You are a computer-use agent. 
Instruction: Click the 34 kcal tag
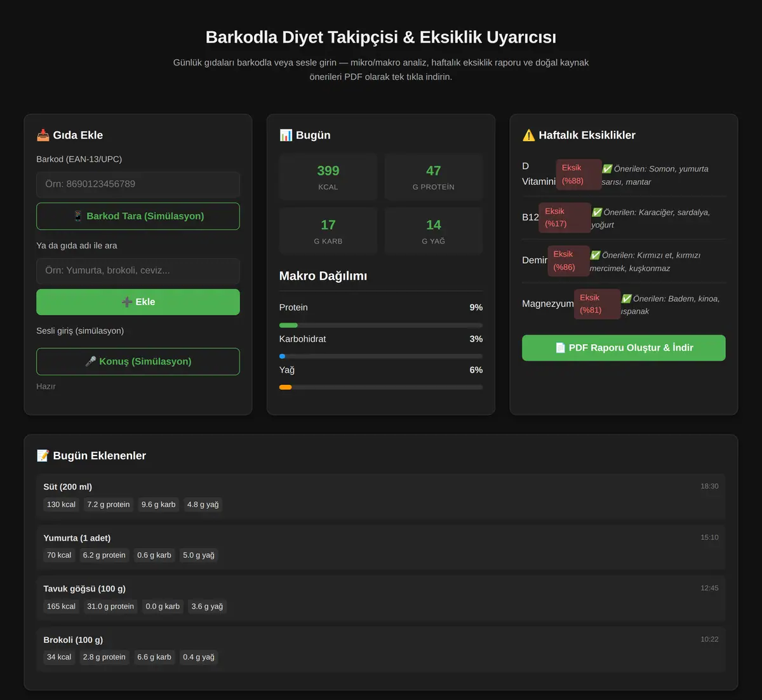[59, 657]
